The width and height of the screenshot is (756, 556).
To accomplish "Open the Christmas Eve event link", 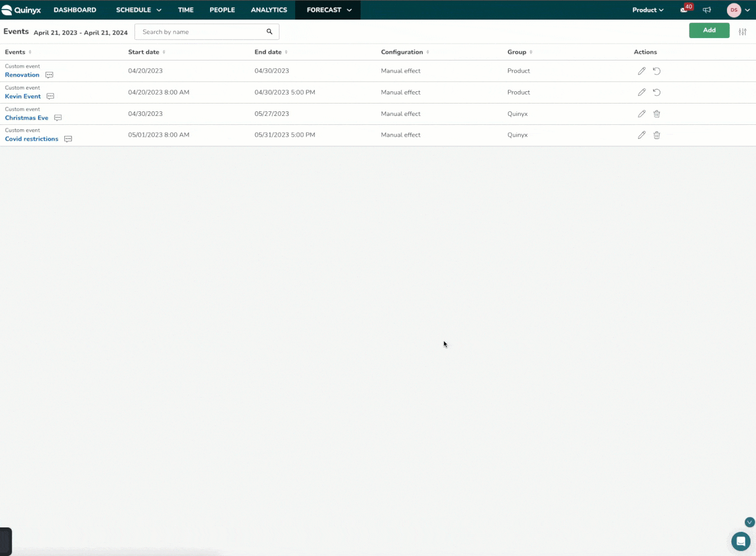I will click(x=27, y=118).
